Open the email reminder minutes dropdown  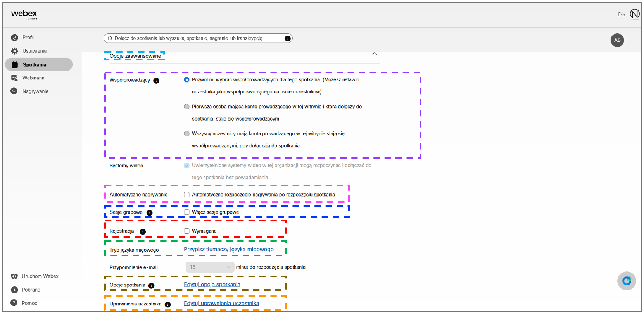click(x=210, y=267)
